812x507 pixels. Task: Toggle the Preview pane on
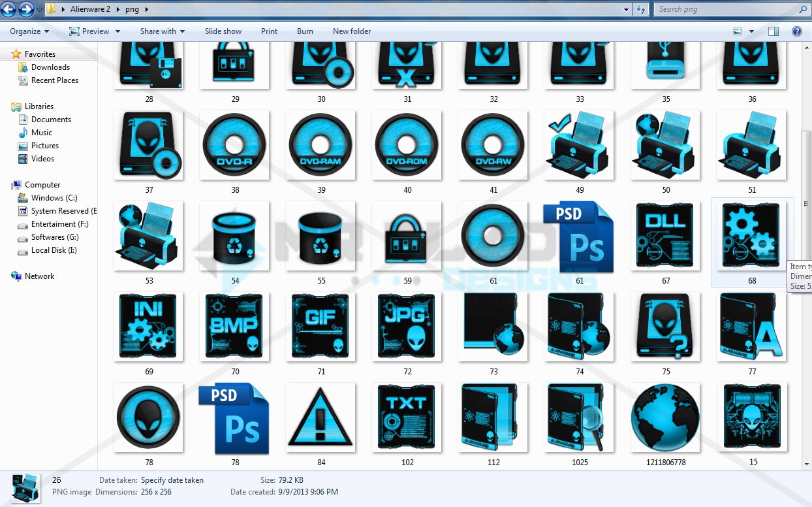[774, 31]
